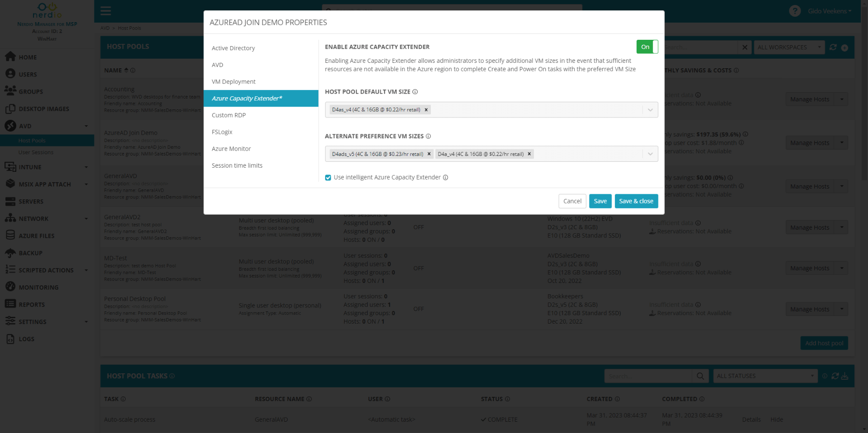The height and width of the screenshot is (433, 868).
Task: Click the Scripted Actions icon
Action: pyautogui.click(x=10, y=270)
